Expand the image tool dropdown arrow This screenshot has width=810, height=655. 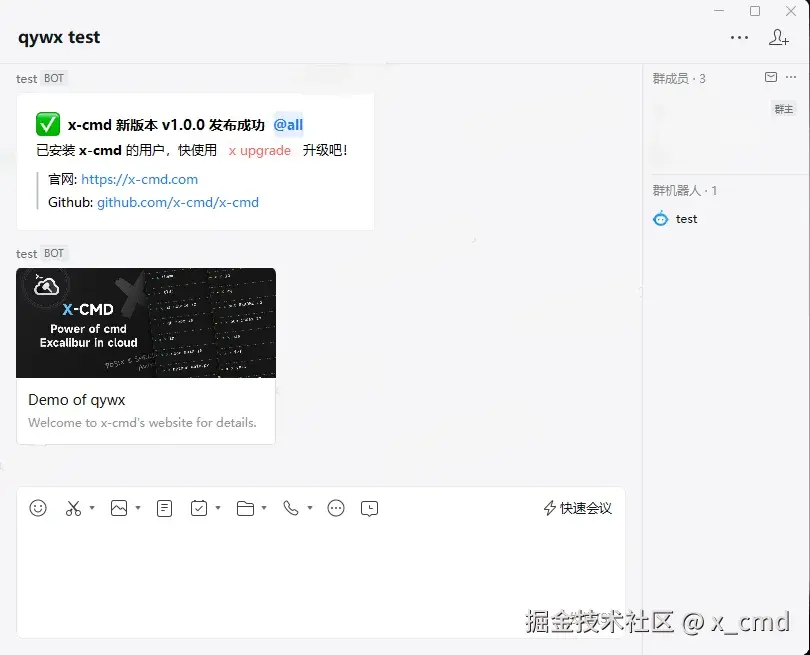138,508
